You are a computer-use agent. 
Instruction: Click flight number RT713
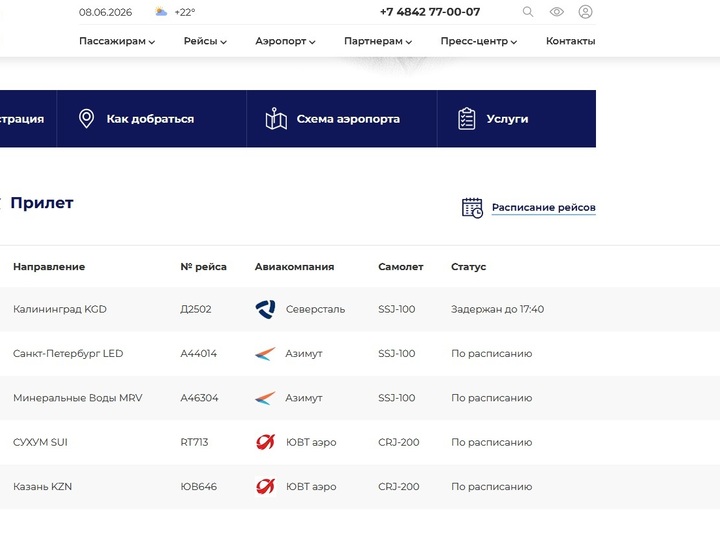194,442
